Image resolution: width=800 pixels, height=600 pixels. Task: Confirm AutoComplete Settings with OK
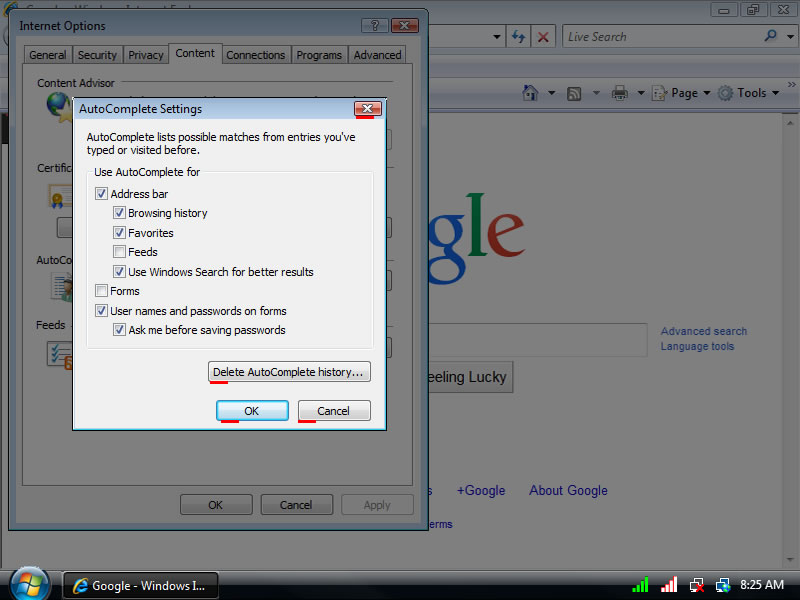(x=252, y=411)
